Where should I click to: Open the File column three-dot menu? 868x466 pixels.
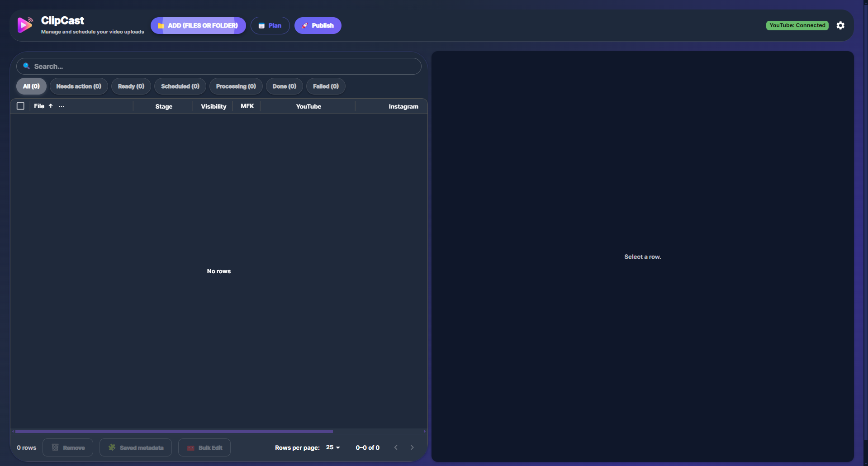[62, 106]
